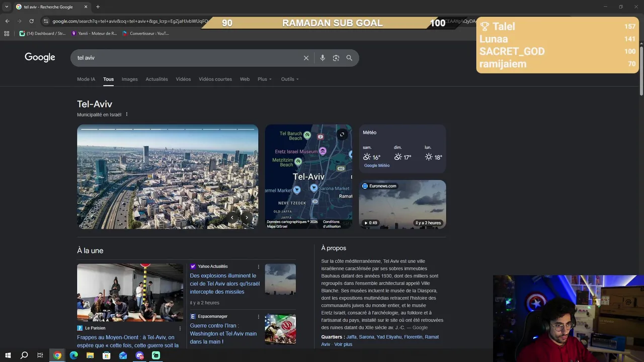Open 'Des explosions illuminent le ciel' headline

pos(225,284)
